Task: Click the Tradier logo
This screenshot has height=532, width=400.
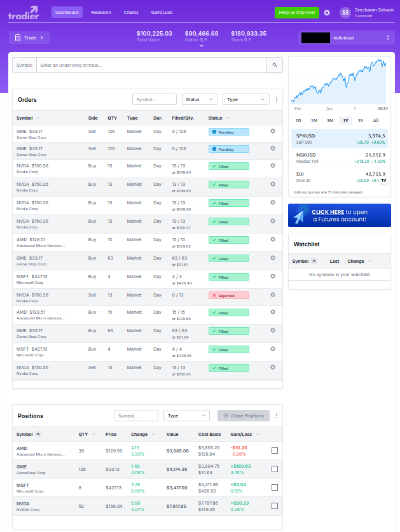Action: [24, 13]
